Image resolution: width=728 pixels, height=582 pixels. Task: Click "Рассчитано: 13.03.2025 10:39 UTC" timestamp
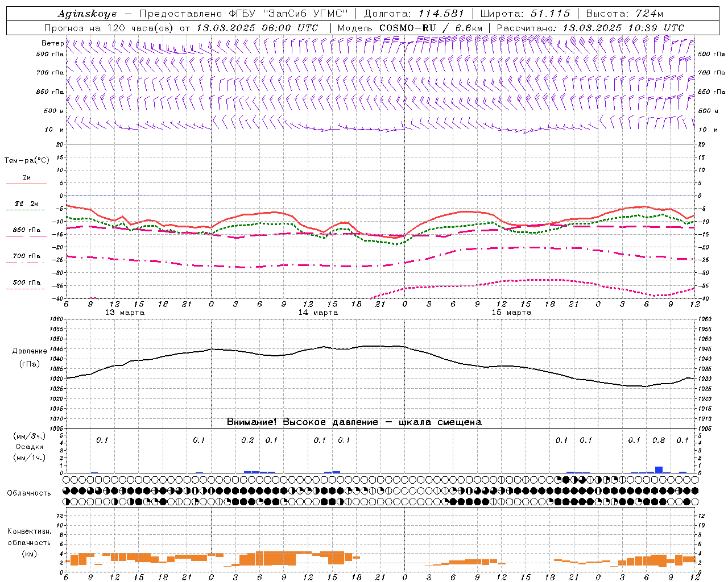pyautogui.click(x=590, y=28)
